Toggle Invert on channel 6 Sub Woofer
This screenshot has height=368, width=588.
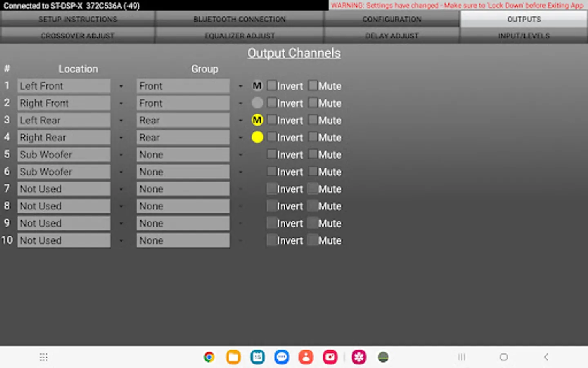coord(272,171)
